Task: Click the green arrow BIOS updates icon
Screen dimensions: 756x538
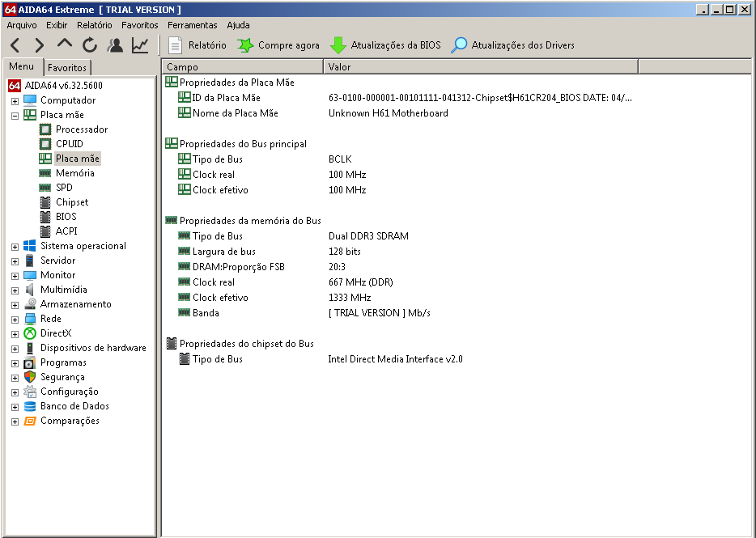Action: coord(338,45)
